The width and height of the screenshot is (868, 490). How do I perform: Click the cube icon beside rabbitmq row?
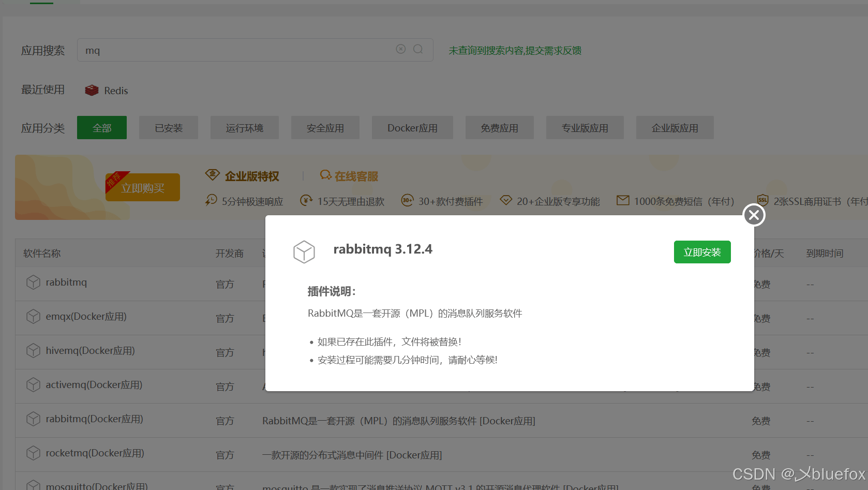point(33,282)
